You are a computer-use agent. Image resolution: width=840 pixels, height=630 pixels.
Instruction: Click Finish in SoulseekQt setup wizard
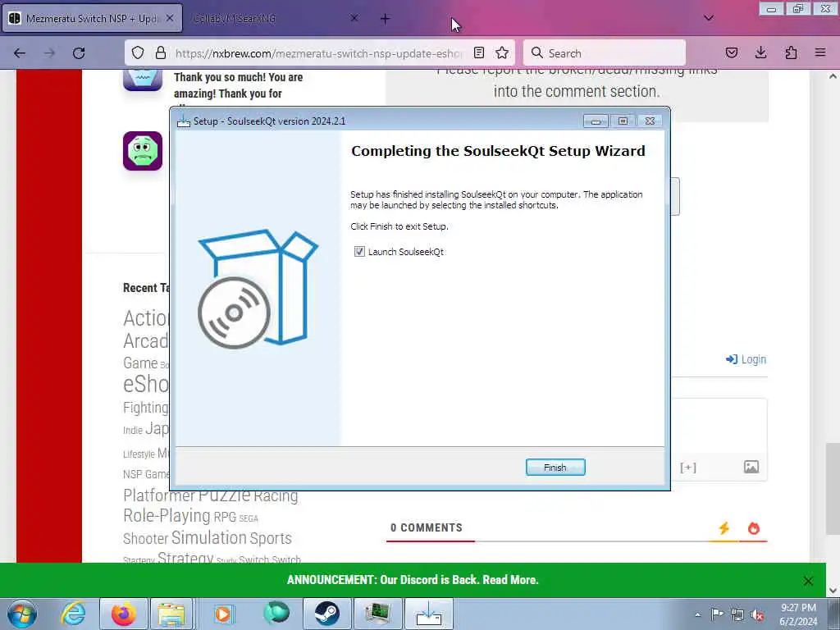555,467
